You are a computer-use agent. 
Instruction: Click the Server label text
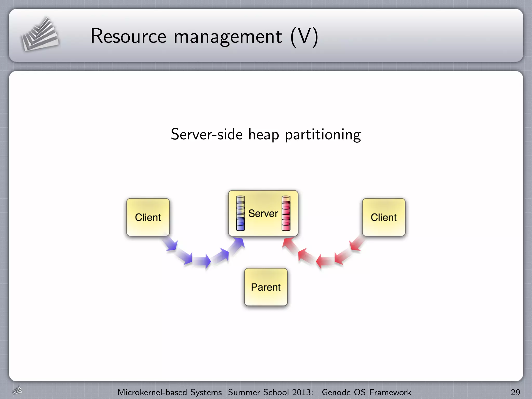(x=263, y=214)
